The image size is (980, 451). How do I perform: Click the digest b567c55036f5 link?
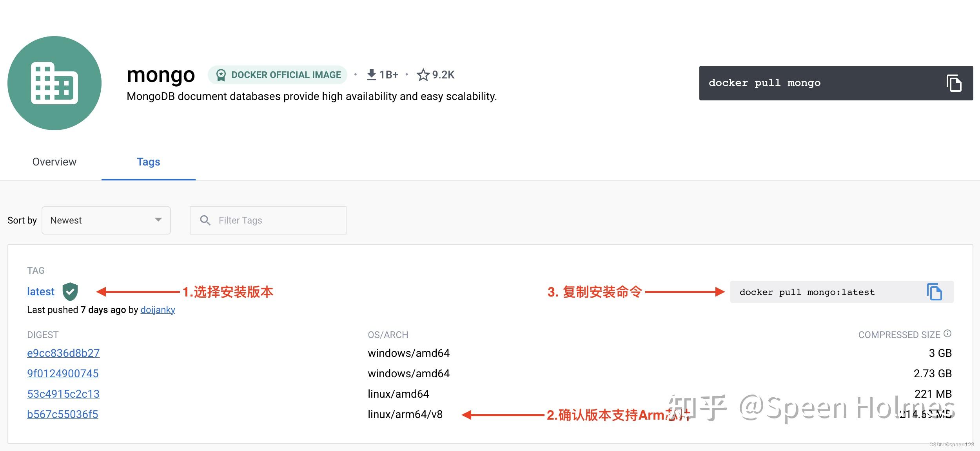tap(62, 414)
